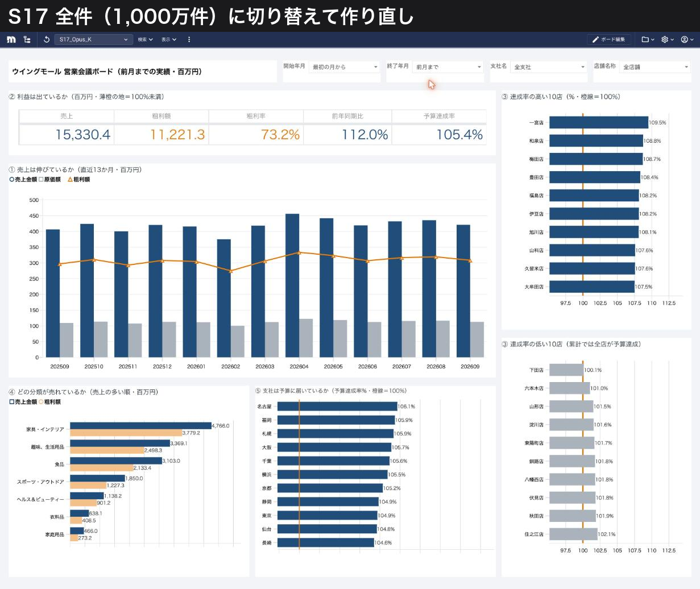The image size is (700, 589).
Task: Click the 202602 sales bar in monthly chart
Action: point(224,298)
